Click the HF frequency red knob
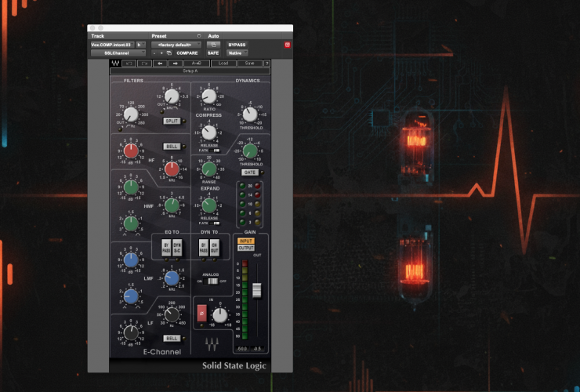The height and width of the screenshot is (392, 580). click(x=172, y=169)
